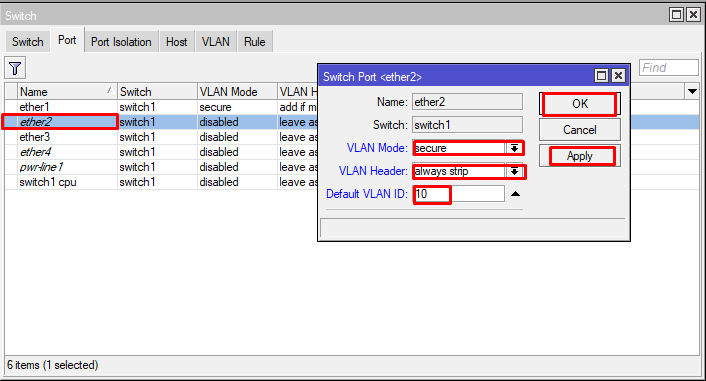Maximize the main Switch window
Image resolution: width=706 pixels, height=381 pixels.
(677, 15)
